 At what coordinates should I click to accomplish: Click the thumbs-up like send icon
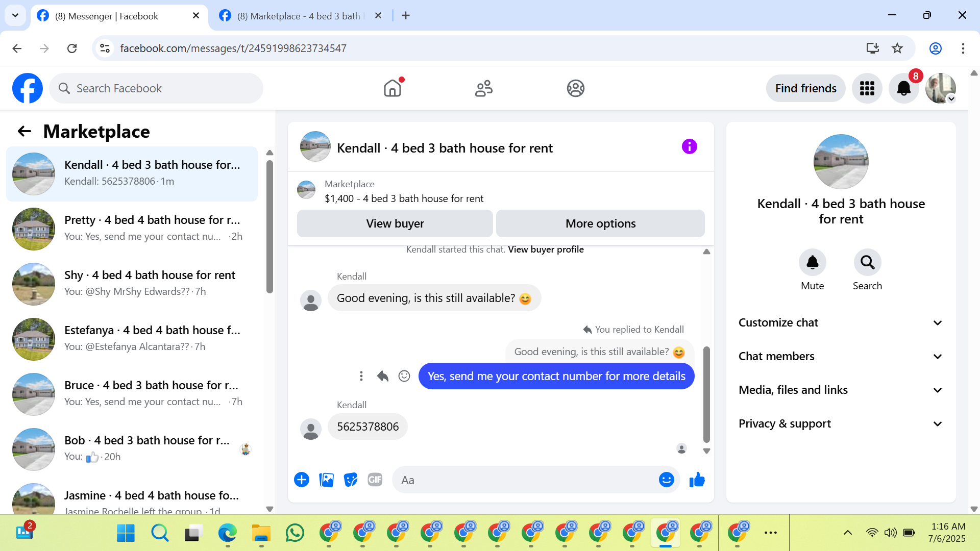pos(697,480)
